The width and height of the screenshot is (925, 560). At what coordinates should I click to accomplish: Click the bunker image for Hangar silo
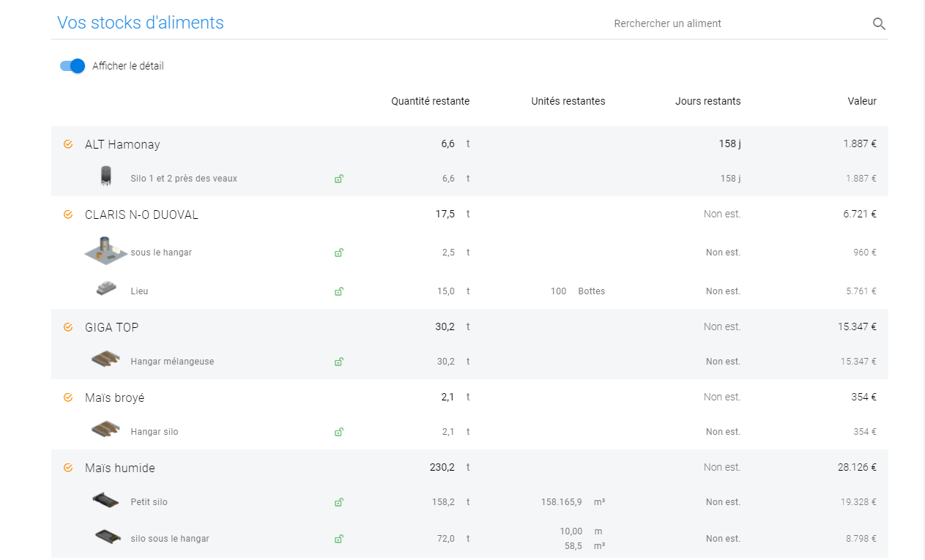pyautogui.click(x=106, y=430)
